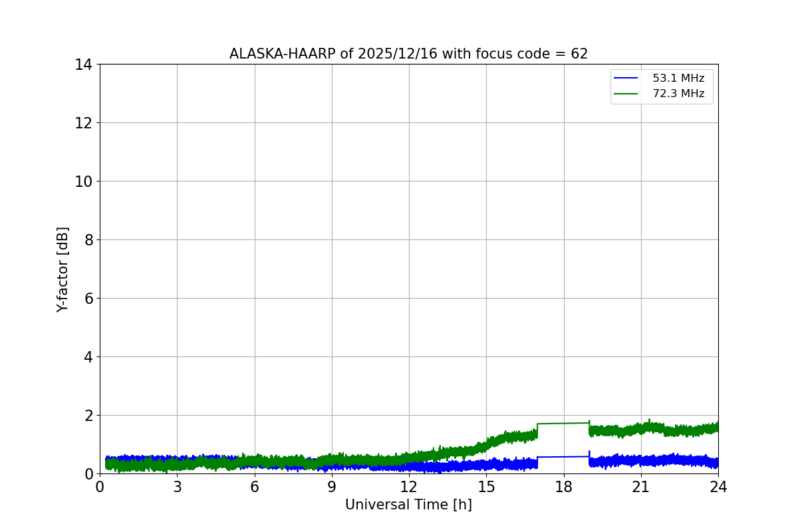The width and height of the screenshot is (798, 532).
Task: Click the green 72.3 MHz legend line
Action: (626, 94)
